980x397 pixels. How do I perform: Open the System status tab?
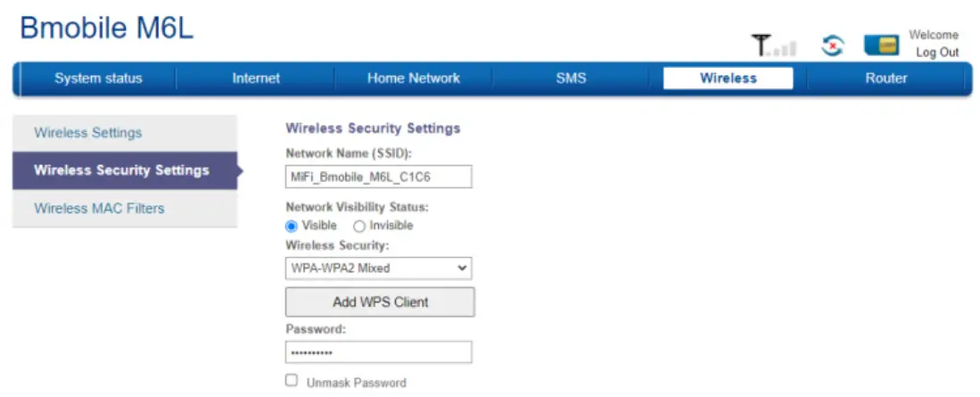coord(98,79)
